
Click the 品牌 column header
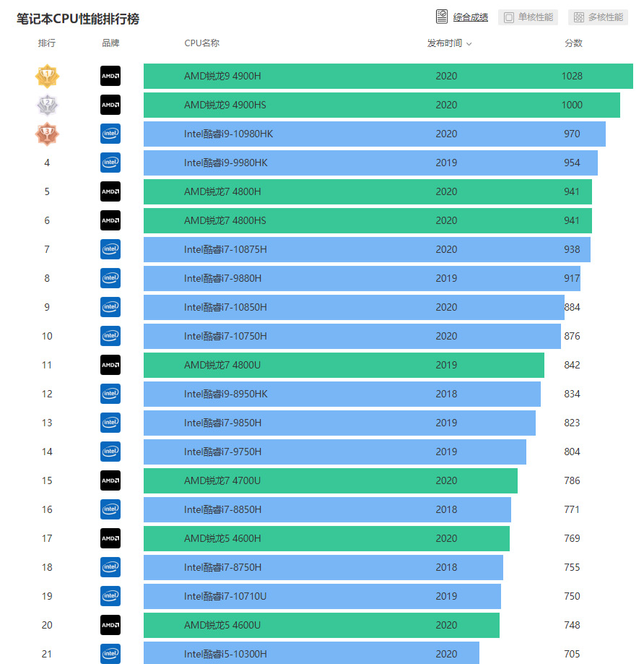[110, 43]
